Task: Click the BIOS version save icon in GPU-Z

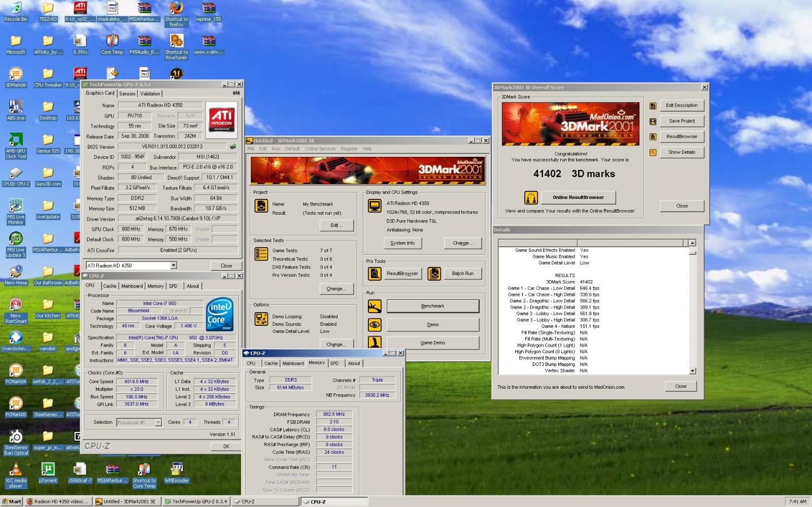Action: 233,147
